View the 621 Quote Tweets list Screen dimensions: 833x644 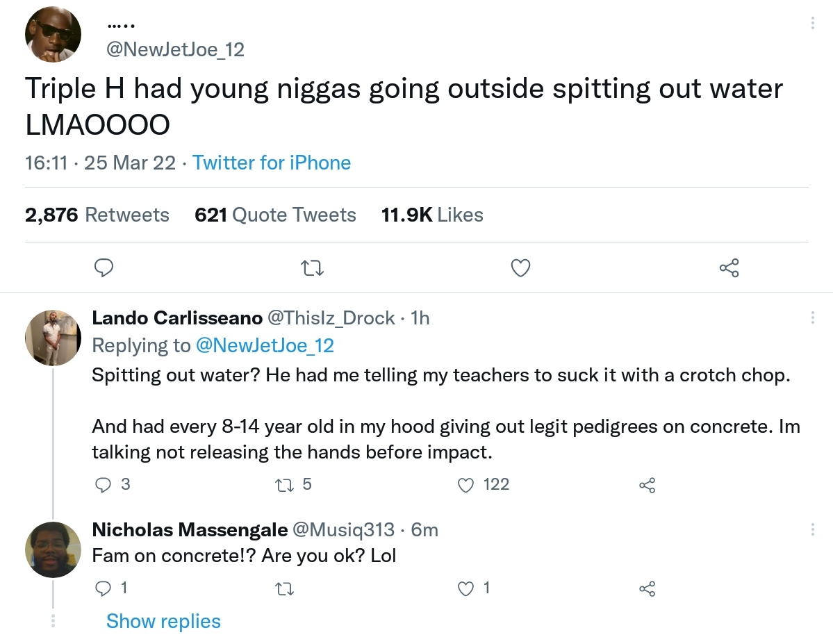[x=275, y=215]
